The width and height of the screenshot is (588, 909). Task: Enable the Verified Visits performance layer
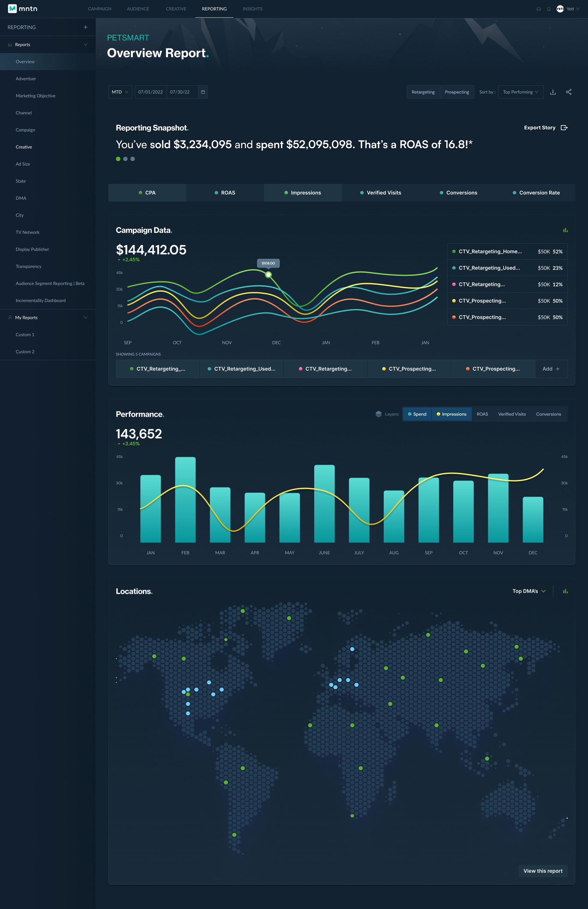click(512, 414)
